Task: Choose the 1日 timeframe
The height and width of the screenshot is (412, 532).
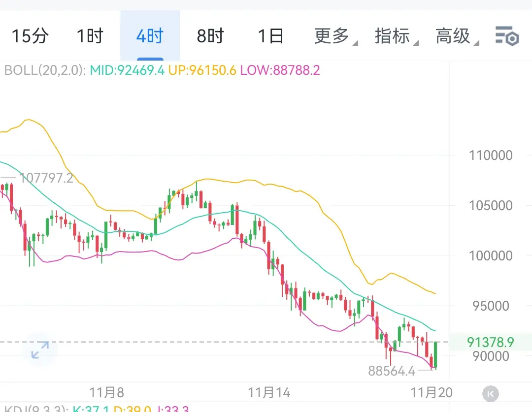Action: (270, 35)
